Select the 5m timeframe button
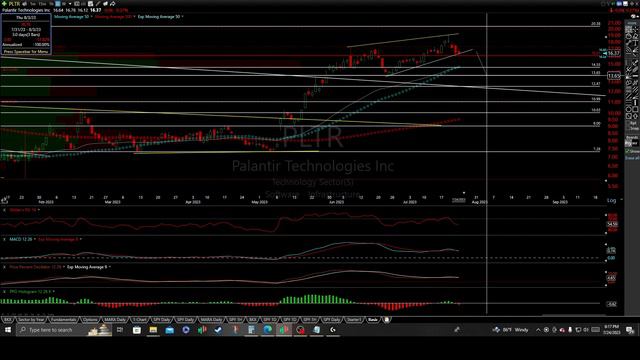Screen dimensions: 640x360 [x=33, y=4]
